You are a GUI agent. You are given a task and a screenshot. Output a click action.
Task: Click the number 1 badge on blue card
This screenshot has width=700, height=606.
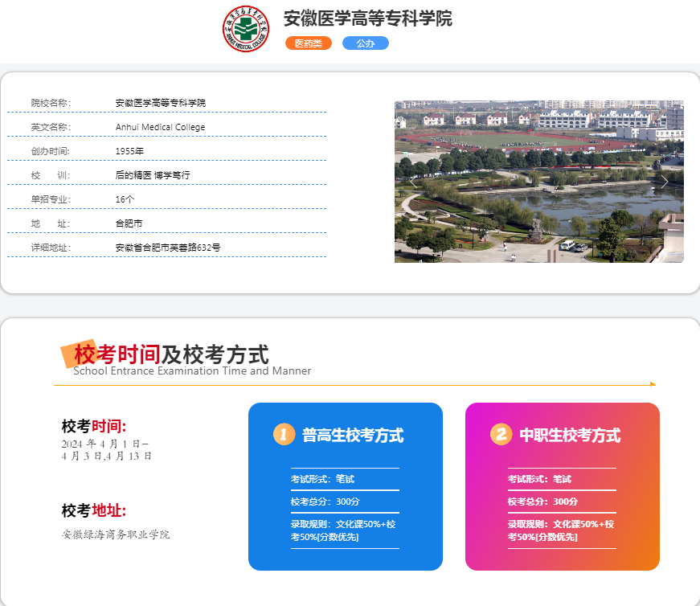tap(284, 434)
